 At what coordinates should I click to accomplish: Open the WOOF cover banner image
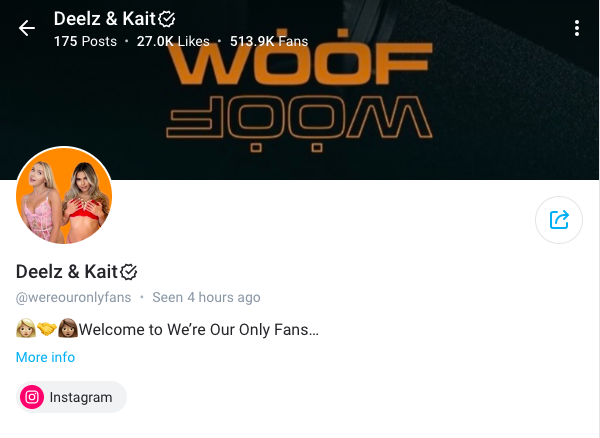300,90
